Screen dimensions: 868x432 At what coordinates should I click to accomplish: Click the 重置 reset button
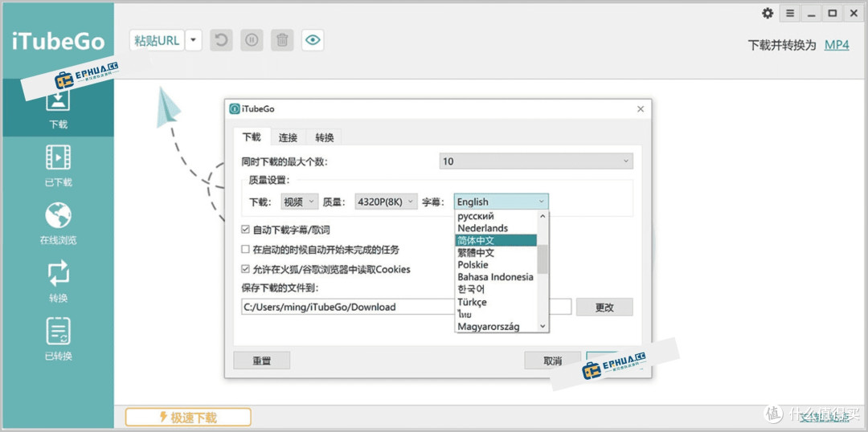click(262, 361)
